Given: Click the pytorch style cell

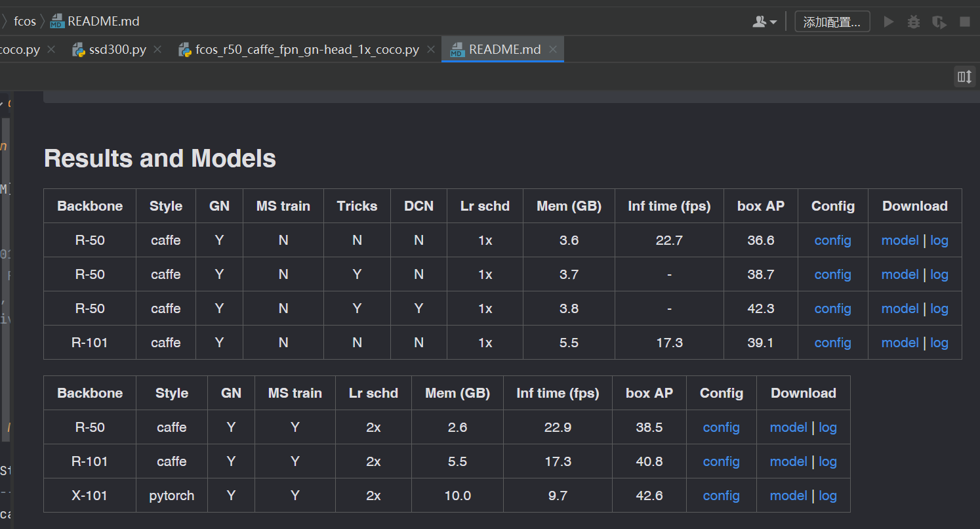Looking at the screenshot, I should click(x=172, y=496).
